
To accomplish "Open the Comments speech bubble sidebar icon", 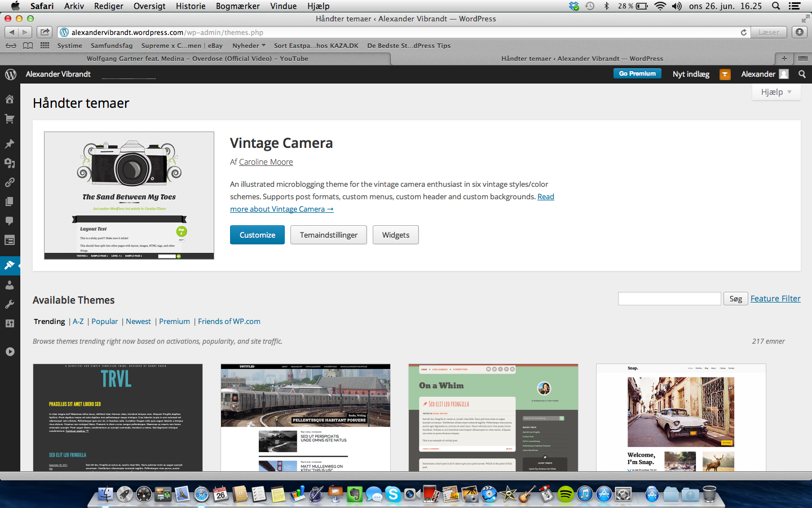I will pos(10,221).
